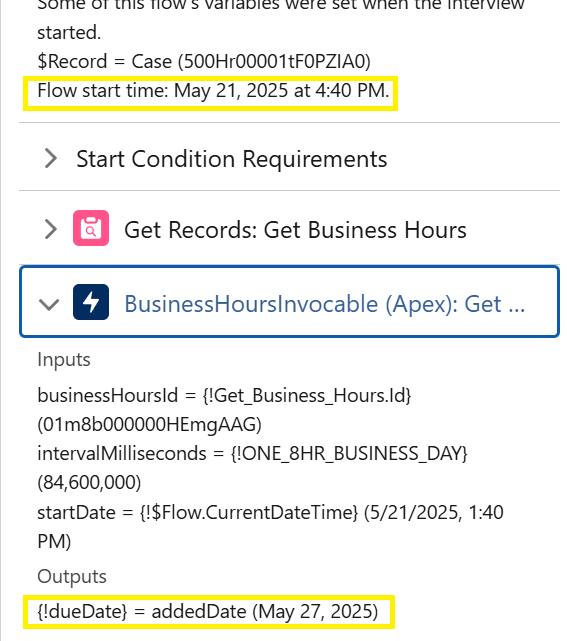Image resolution: width=567 pixels, height=641 pixels.
Task: Click the Outputs label
Action: pyautogui.click(x=72, y=576)
